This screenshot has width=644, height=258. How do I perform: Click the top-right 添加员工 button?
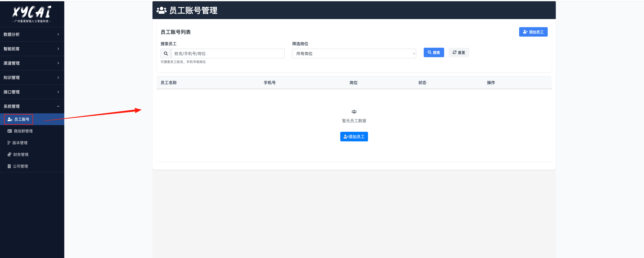[x=533, y=32]
